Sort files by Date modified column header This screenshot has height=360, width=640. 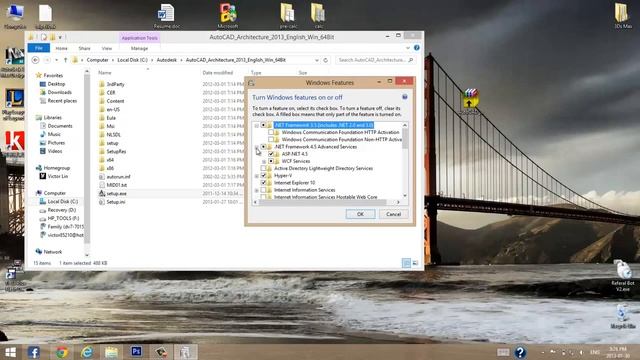218,73
